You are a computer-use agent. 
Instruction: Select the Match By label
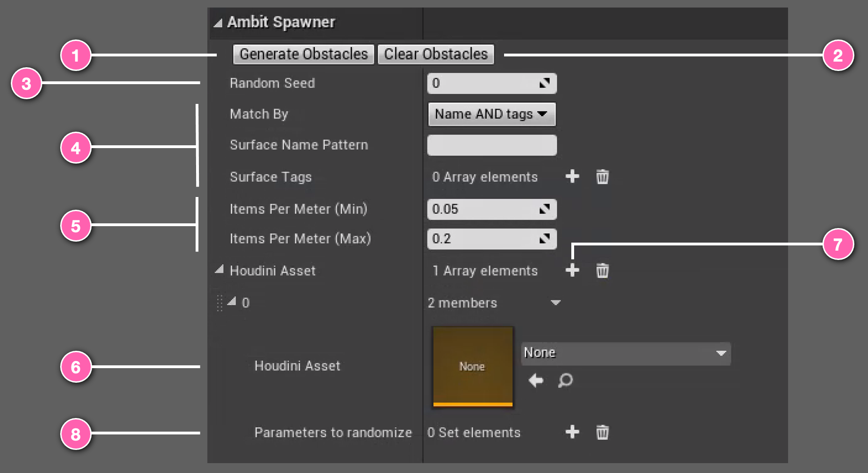tap(259, 114)
